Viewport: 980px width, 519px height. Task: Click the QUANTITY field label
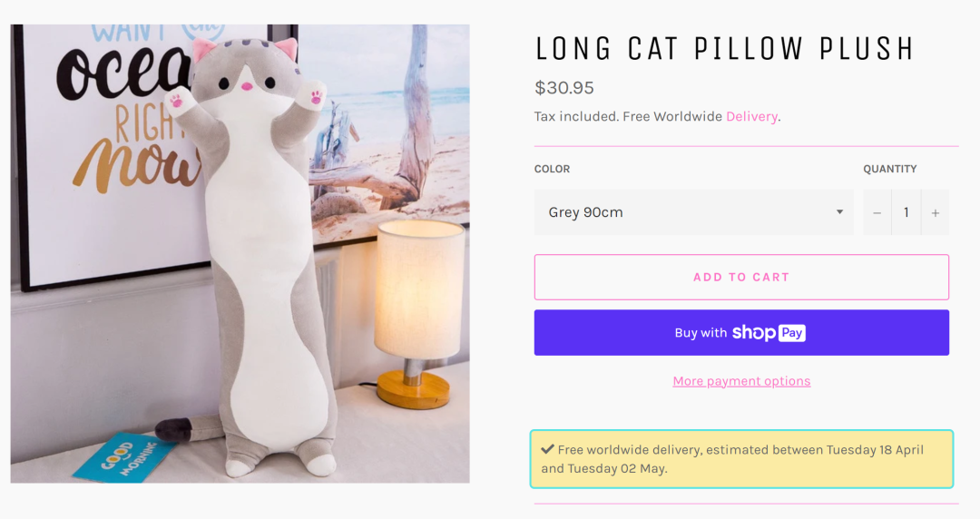[x=889, y=169]
